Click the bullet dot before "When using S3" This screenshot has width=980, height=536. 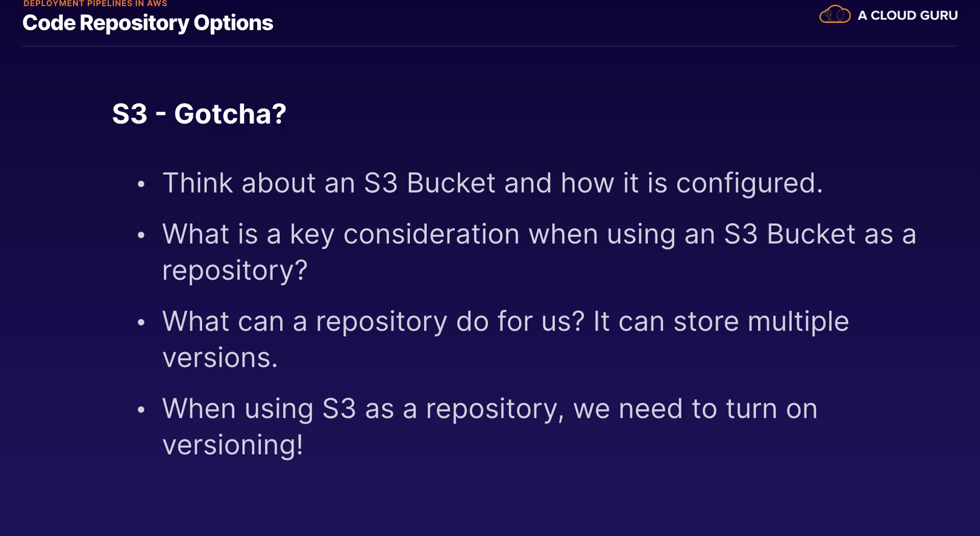click(x=141, y=409)
